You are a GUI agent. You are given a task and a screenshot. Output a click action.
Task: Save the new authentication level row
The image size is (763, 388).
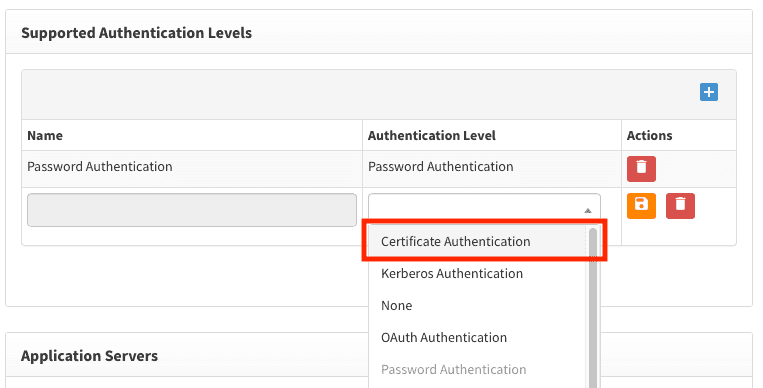[x=641, y=206]
